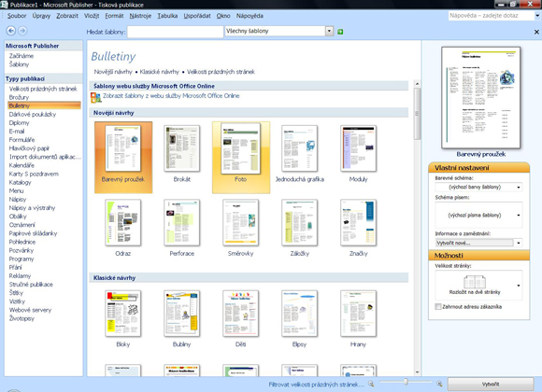
Task: Click the Nápověda – zadejte dotaz field
Action: click(491, 16)
